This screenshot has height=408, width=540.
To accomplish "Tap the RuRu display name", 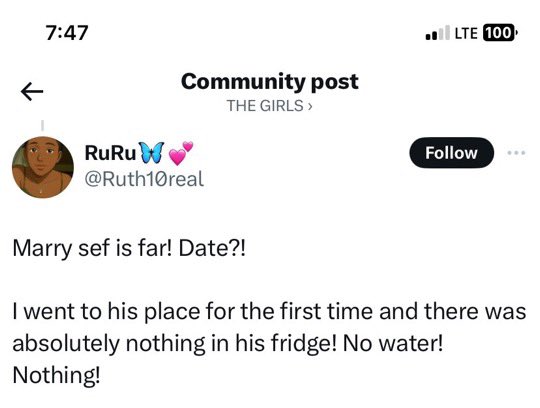I will [110, 153].
